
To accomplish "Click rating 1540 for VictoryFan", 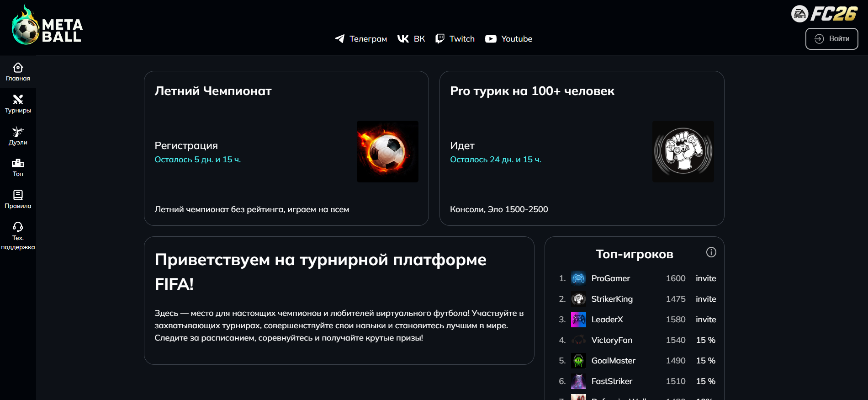I will (676, 340).
